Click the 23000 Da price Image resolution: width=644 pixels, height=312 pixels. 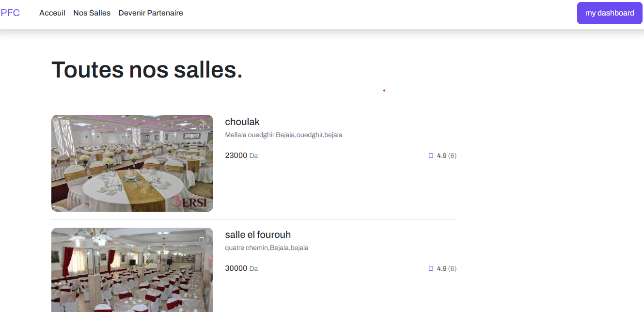click(x=241, y=156)
